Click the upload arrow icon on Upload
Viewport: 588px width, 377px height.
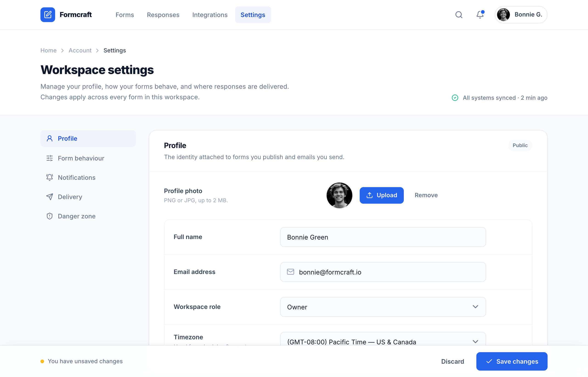click(369, 195)
